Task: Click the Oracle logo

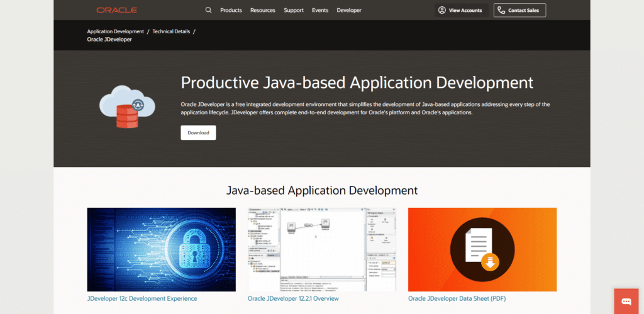Action: (x=116, y=10)
